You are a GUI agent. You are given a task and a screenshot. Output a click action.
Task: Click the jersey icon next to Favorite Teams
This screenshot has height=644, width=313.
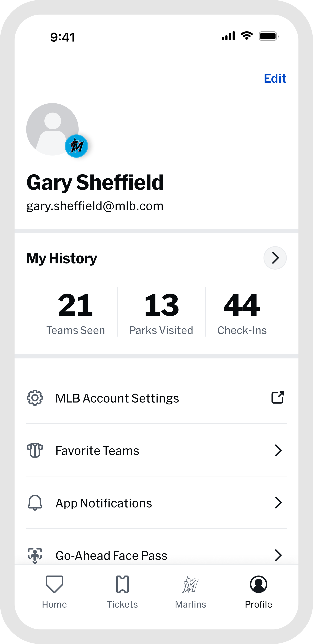coord(35,450)
